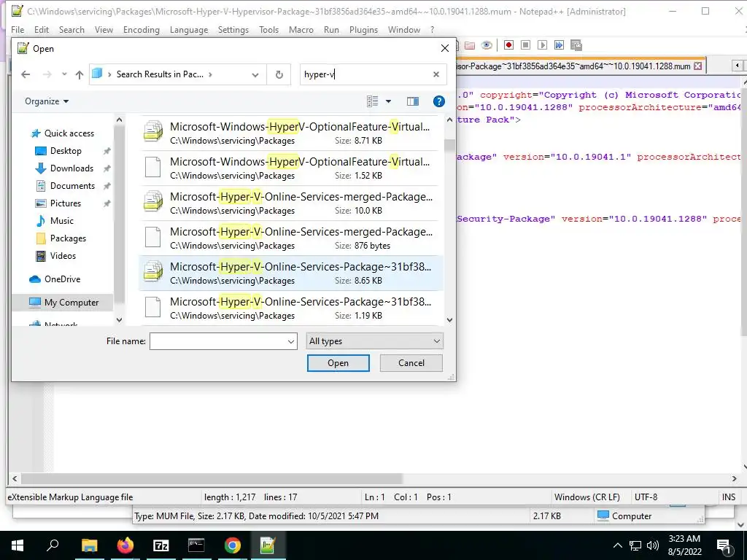The height and width of the screenshot is (560, 747).
Task: Select the 876 bytes Online-Services-merged-Package file
Action: point(291,238)
